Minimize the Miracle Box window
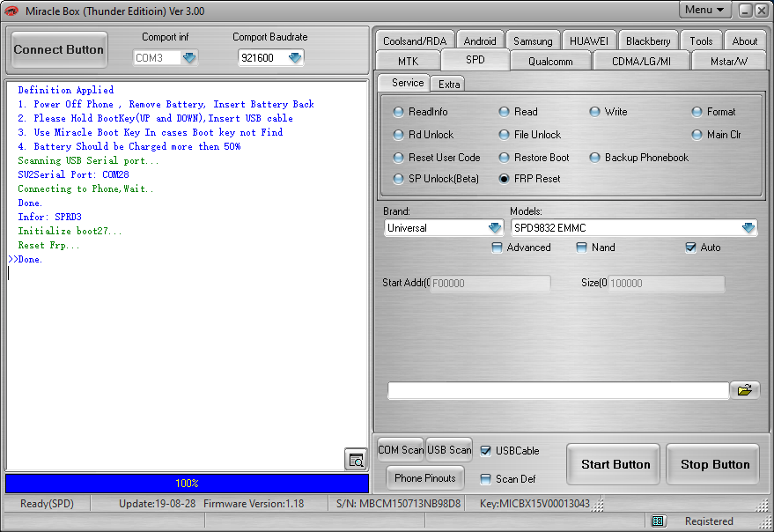 click(745, 11)
